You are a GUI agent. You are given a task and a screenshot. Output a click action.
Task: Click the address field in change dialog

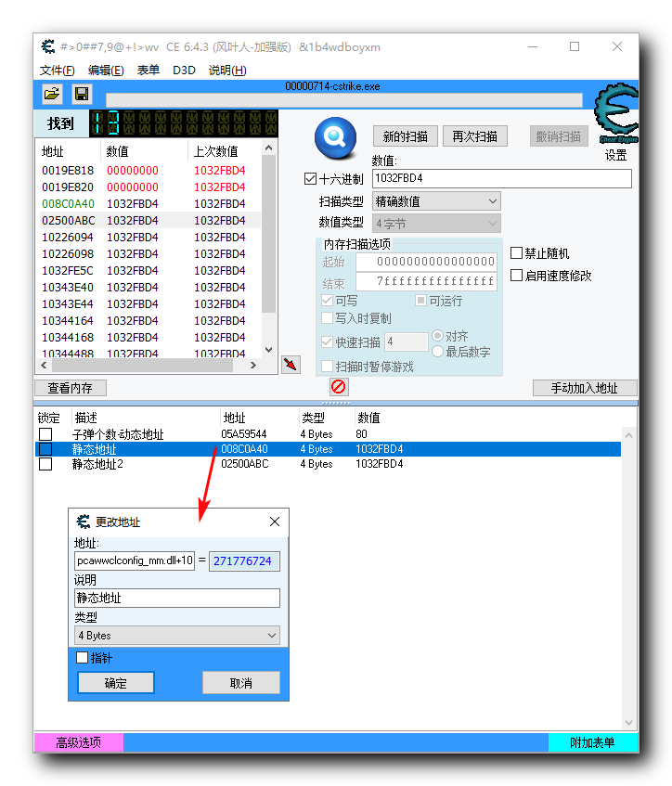135,561
